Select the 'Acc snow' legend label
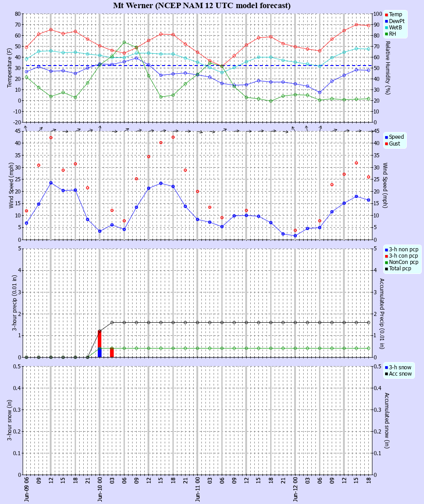424x504 pixels. click(x=400, y=374)
